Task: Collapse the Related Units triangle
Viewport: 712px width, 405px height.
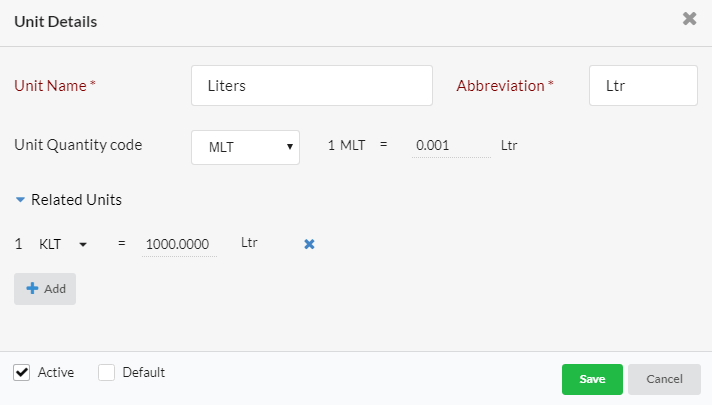Action: tap(20, 200)
